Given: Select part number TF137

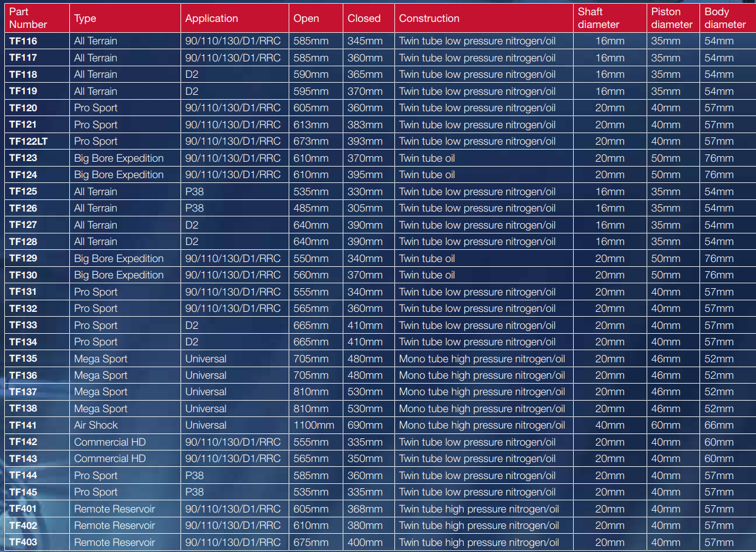Looking at the screenshot, I should coord(23,392).
